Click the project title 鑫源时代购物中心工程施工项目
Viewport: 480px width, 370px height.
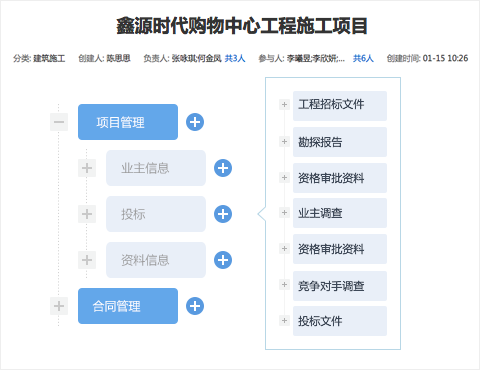click(242, 26)
